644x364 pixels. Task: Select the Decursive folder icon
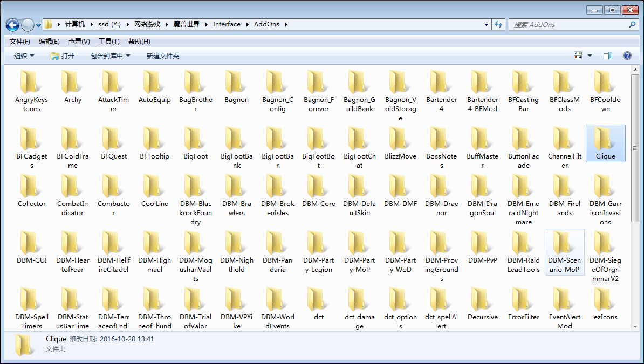click(x=482, y=299)
